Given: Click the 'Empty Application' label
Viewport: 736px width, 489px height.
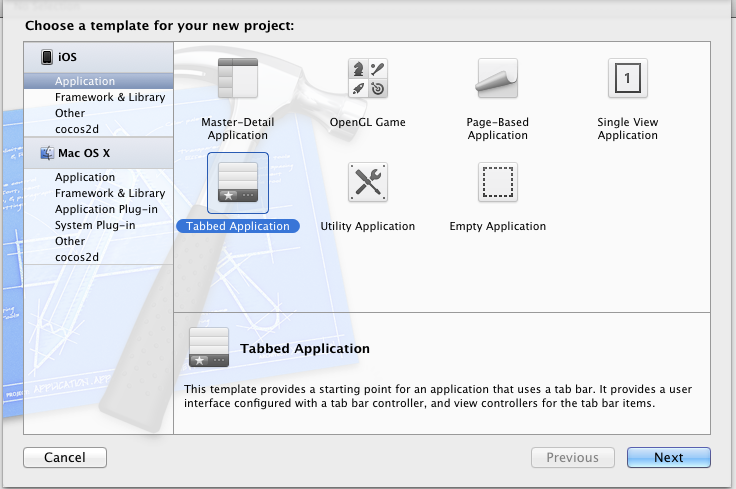Looking at the screenshot, I should (498, 226).
